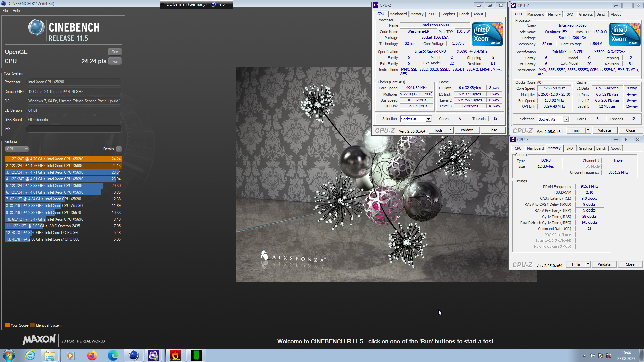
Task: Open Mainboard tab in Socket #1 CPU-Z window
Action: tap(398, 14)
